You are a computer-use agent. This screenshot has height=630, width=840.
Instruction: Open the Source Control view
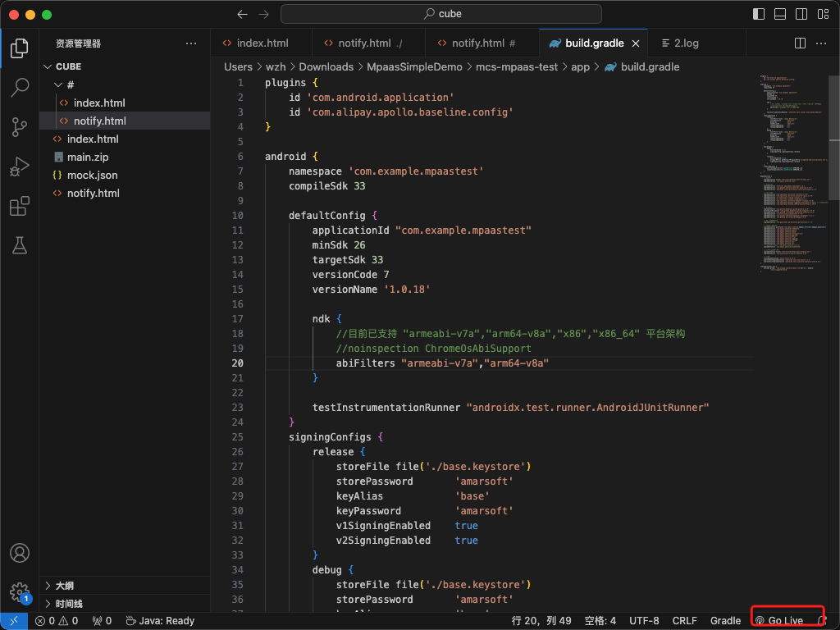tap(20, 127)
